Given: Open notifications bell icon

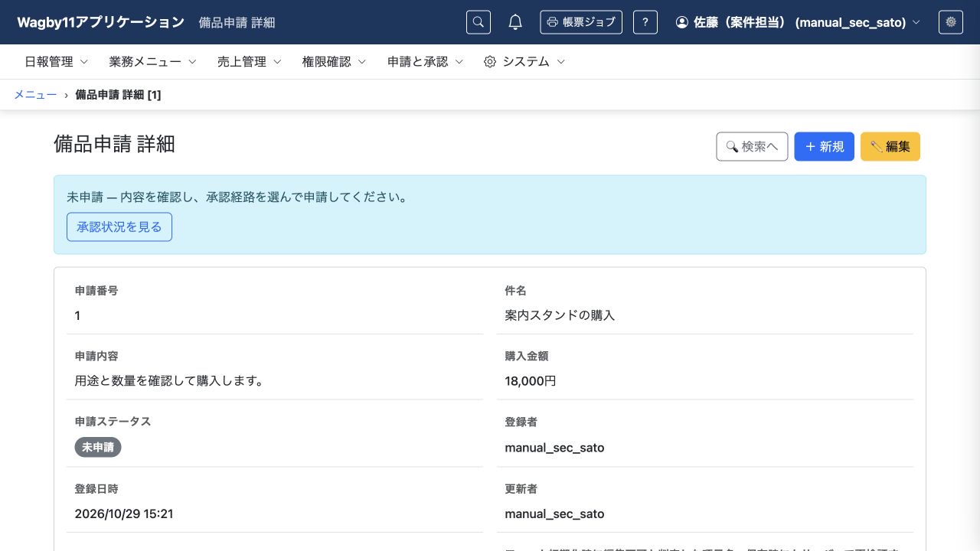Looking at the screenshot, I should click(515, 22).
